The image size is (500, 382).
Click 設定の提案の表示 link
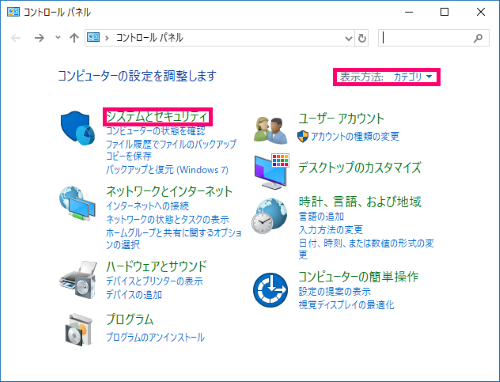pos(335,292)
